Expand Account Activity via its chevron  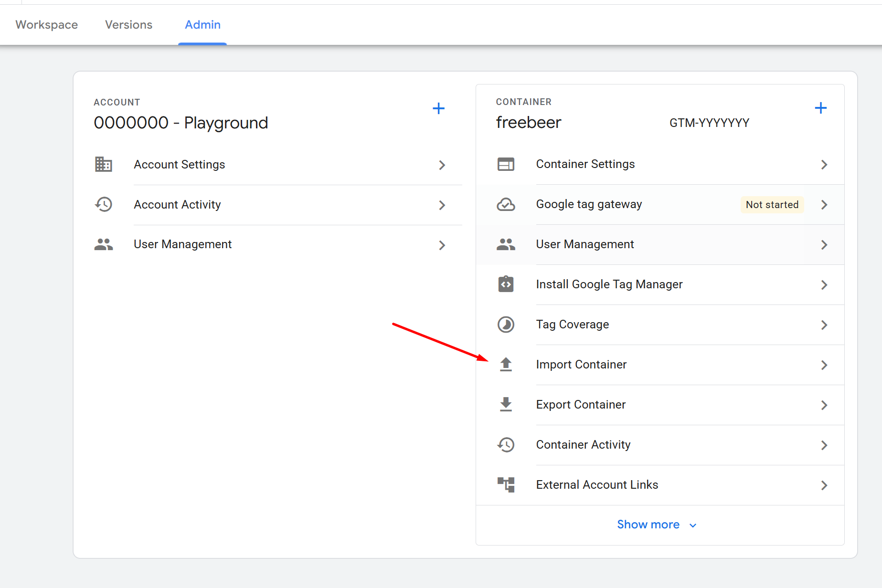pyautogui.click(x=442, y=205)
